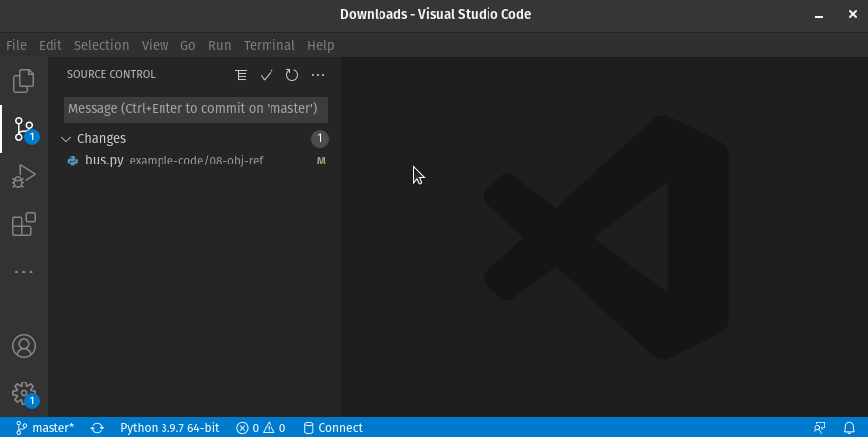The width and height of the screenshot is (868, 437).
Task: Open bus.py changed file
Action: [x=104, y=161]
